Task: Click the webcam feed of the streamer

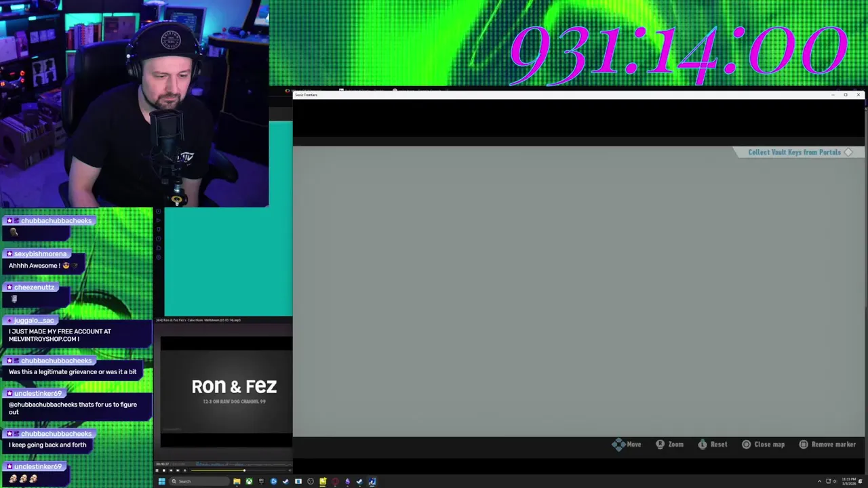Action: (134, 103)
